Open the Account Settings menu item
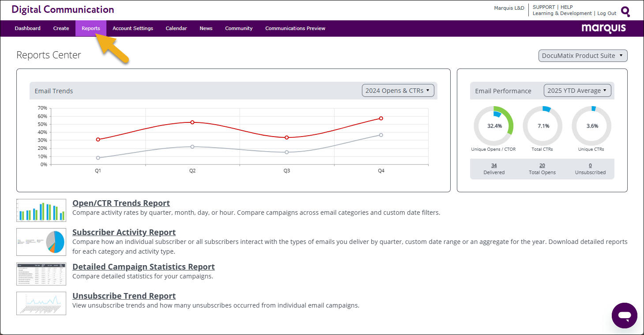 133,28
